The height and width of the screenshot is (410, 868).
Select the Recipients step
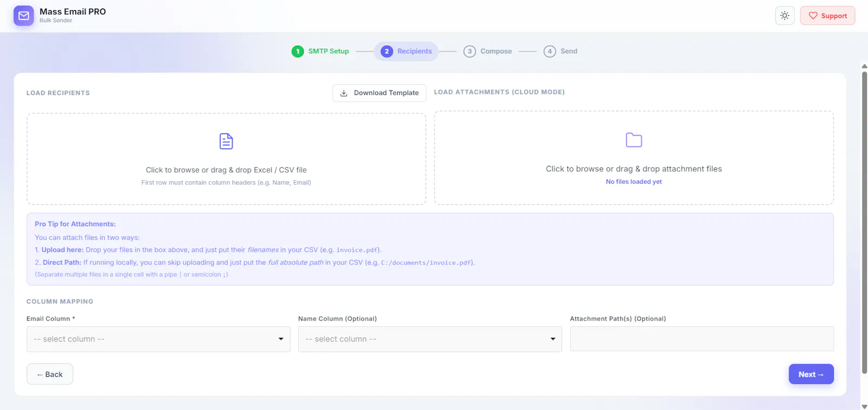tap(406, 51)
